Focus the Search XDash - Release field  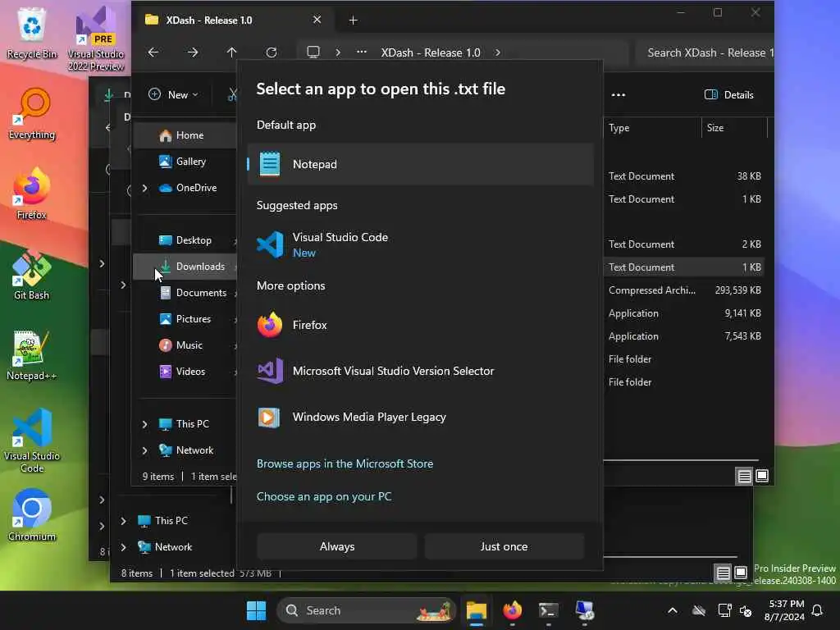click(705, 52)
